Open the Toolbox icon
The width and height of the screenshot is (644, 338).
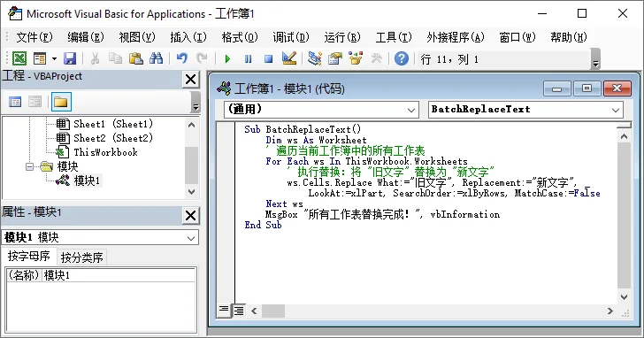point(376,58)
